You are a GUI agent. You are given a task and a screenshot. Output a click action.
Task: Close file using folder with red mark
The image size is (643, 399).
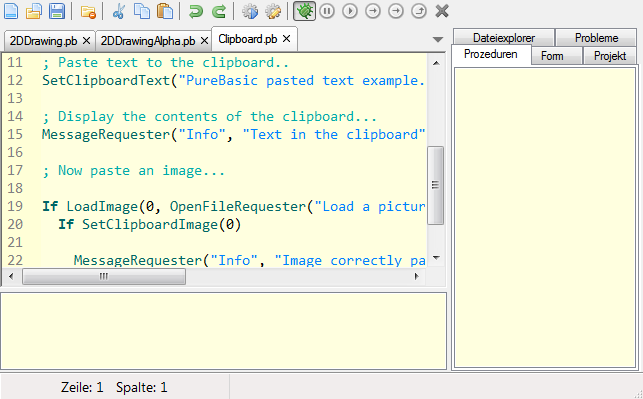pyautogui.click(x=88, y=11)
